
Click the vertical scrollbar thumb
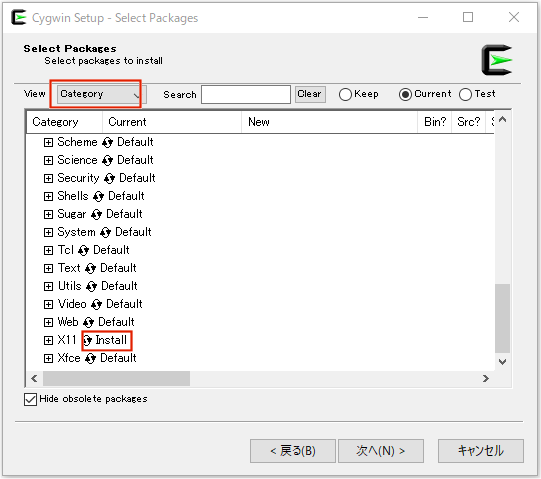coord(503,319)
